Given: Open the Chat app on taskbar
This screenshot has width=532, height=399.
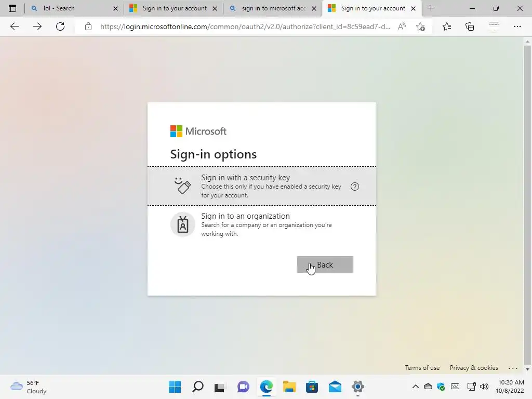Looking at the screenshot, I should coord(243,387).
